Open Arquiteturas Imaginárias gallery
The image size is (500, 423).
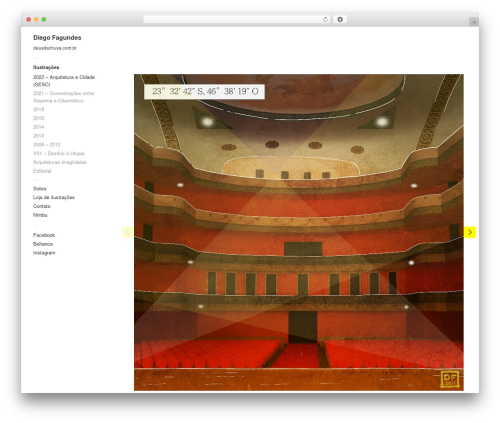[x=60, y=162]
